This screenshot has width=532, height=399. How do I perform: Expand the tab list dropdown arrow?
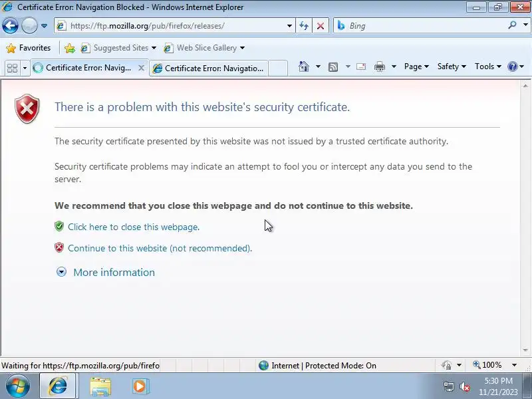coord(25,68)
